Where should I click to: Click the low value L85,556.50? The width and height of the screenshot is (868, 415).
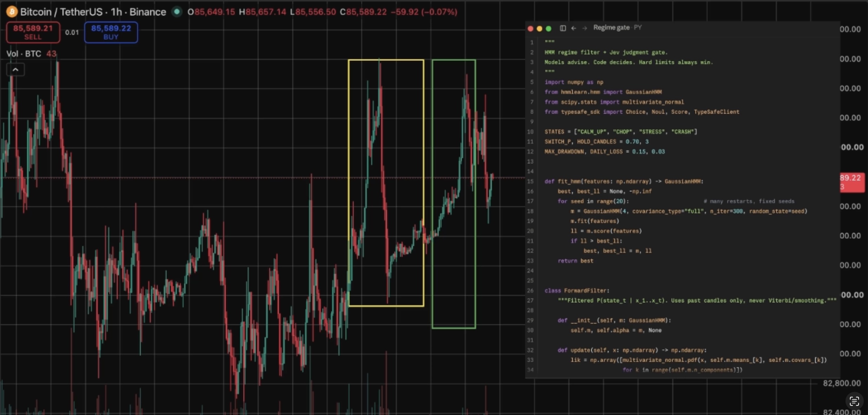313,12
